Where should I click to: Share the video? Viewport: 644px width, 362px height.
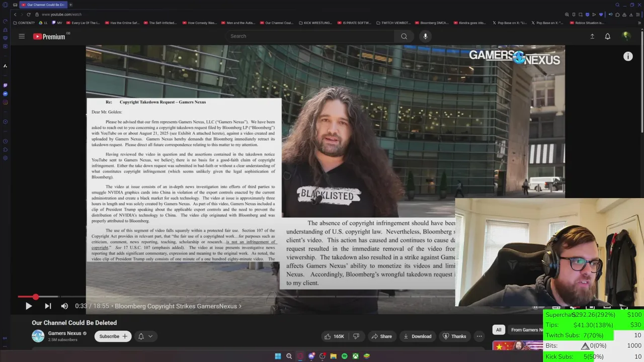click(381, 336)
